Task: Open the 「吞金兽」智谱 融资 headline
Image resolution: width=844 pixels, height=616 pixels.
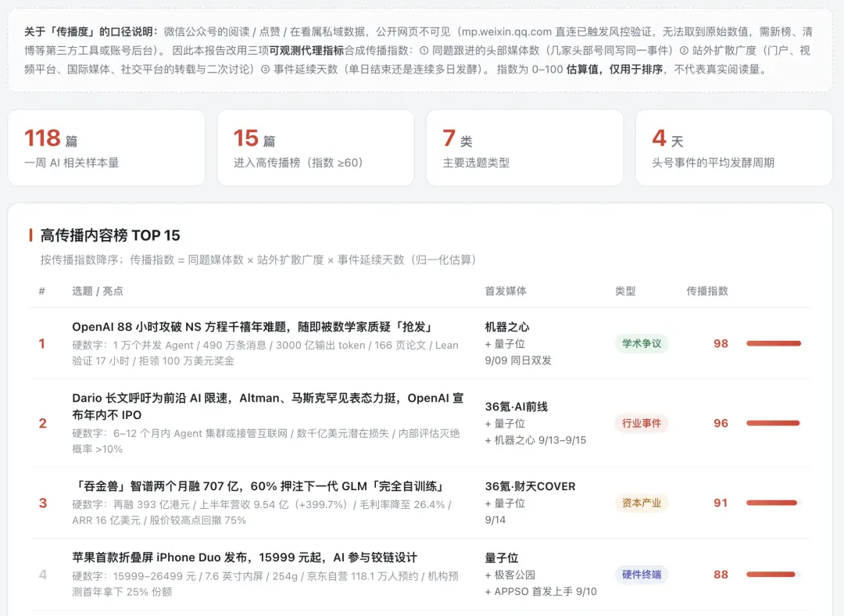Action: point(259,486)
